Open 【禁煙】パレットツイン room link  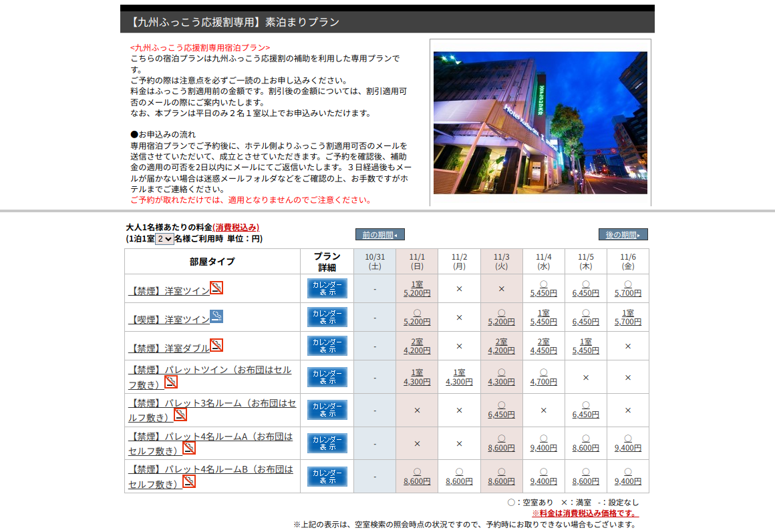click(210, 377)
